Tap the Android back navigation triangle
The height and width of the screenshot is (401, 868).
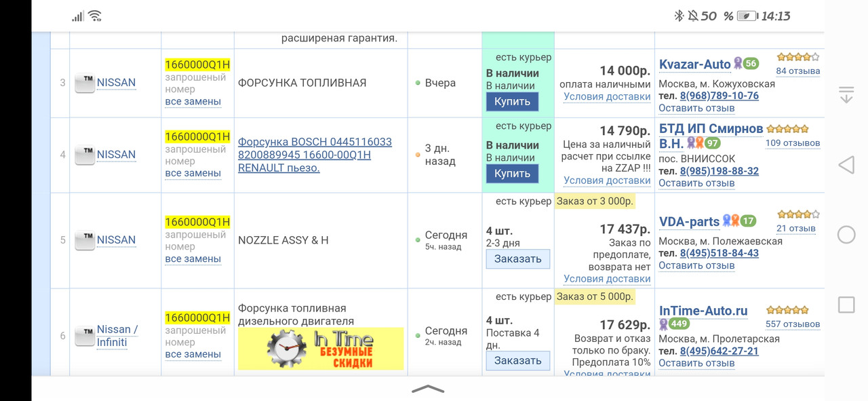click(x=846, y=165)
